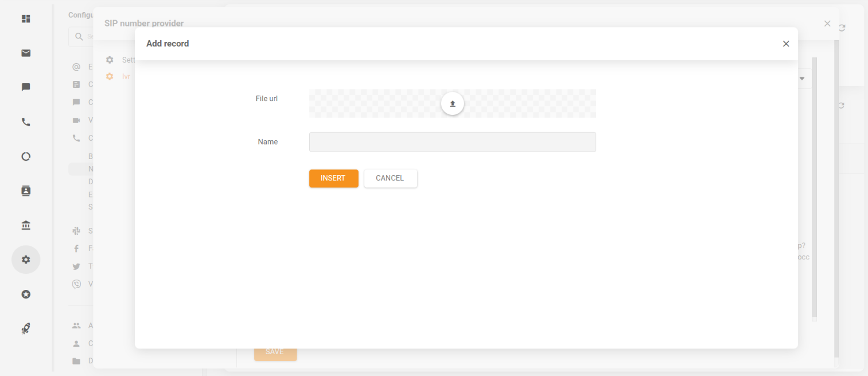Open the rocket icon in sidebar
This screenshot has width=868, height=376.
pyautogui.click(x=26, y=328)
